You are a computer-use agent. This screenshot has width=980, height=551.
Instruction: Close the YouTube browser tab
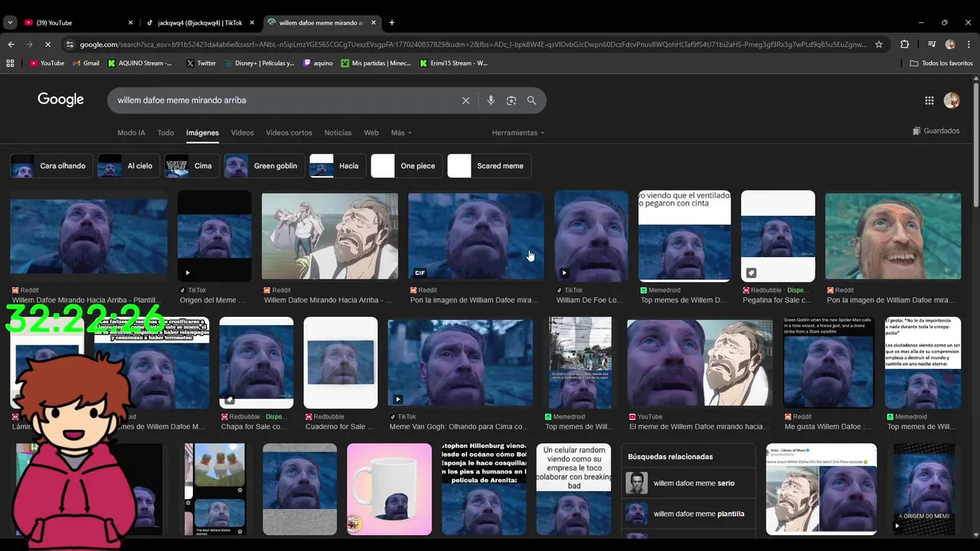pos(130,23)
